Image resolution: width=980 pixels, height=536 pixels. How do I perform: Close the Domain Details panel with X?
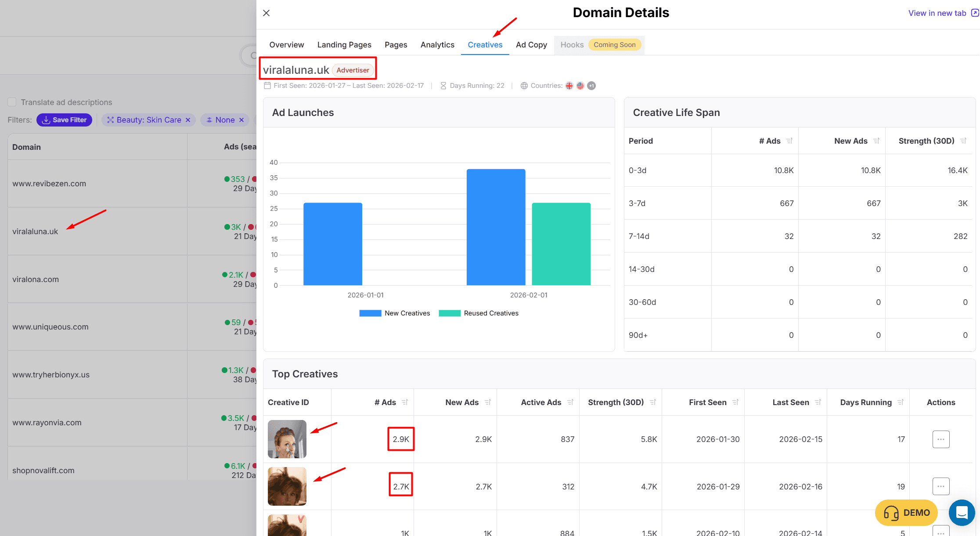tap(266, 13)
